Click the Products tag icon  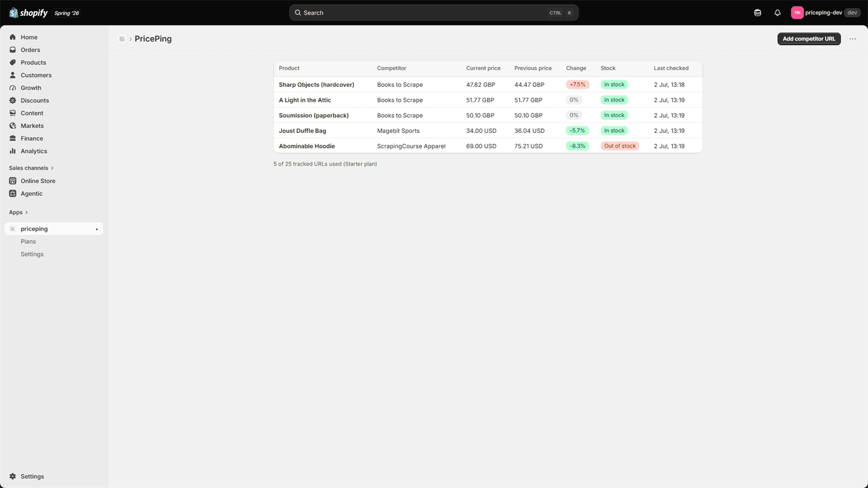12,62
